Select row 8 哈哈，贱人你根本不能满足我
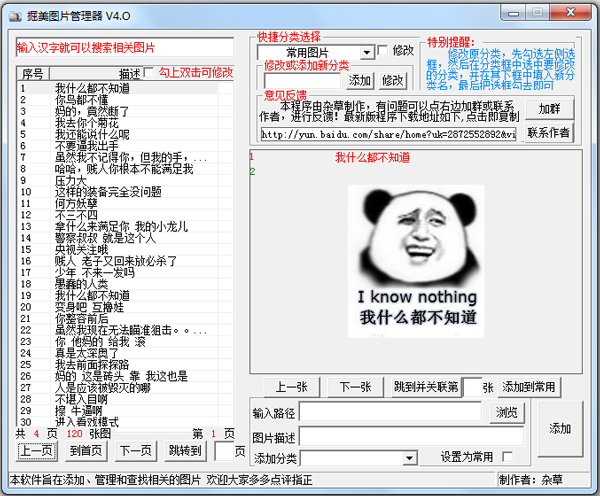Screen dimensions: 600x496 125,169
